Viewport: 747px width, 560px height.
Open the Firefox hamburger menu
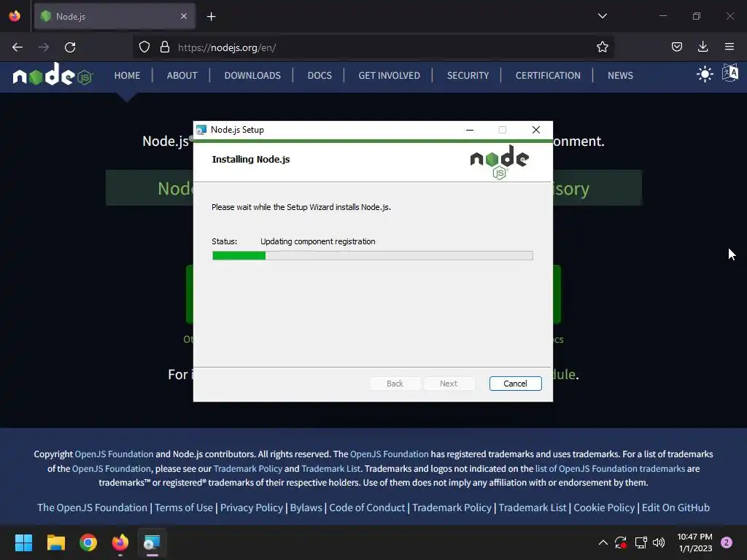729,47
